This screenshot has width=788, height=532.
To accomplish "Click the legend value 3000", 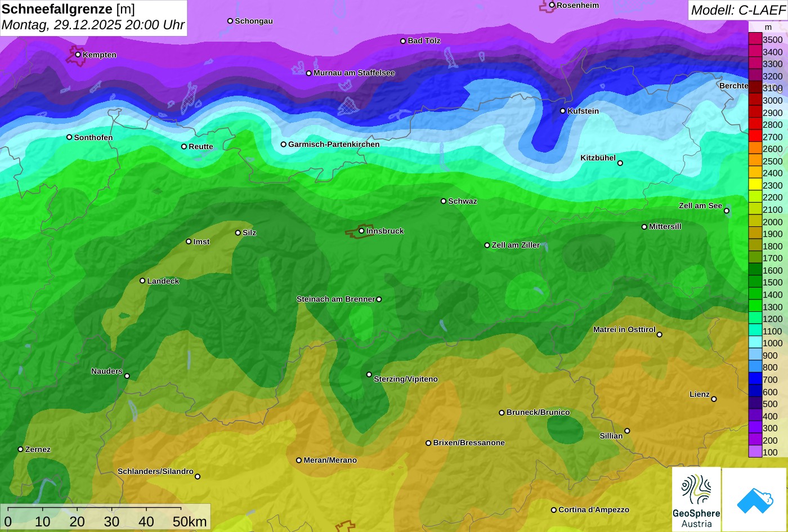I will [x=772, y=101].
